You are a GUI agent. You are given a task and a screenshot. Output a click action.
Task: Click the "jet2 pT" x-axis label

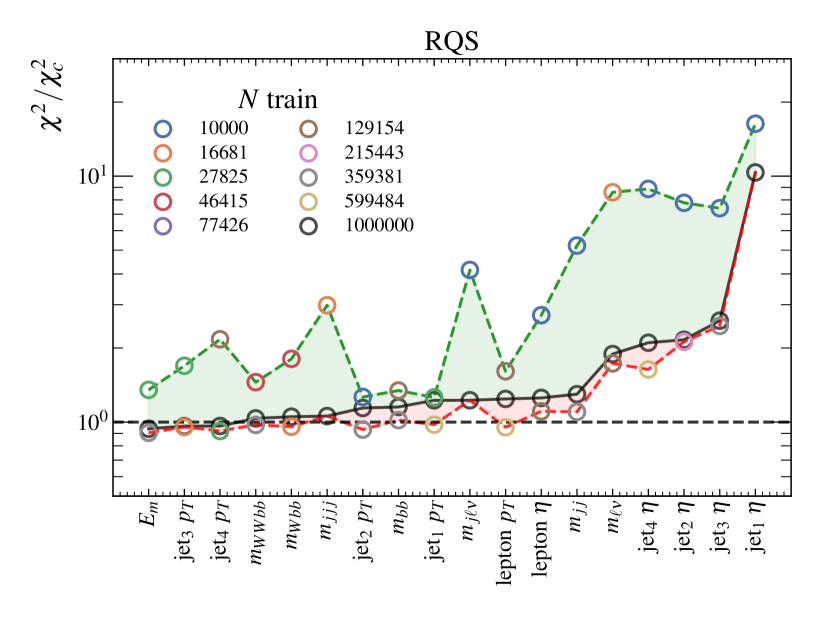point(365,531)
